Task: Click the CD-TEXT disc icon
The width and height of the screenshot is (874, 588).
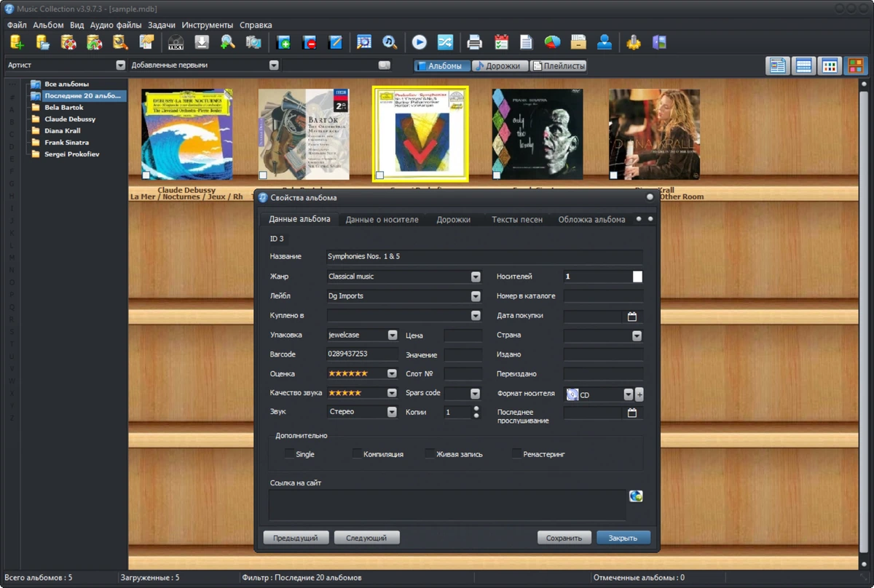Action: click(176, 42)
